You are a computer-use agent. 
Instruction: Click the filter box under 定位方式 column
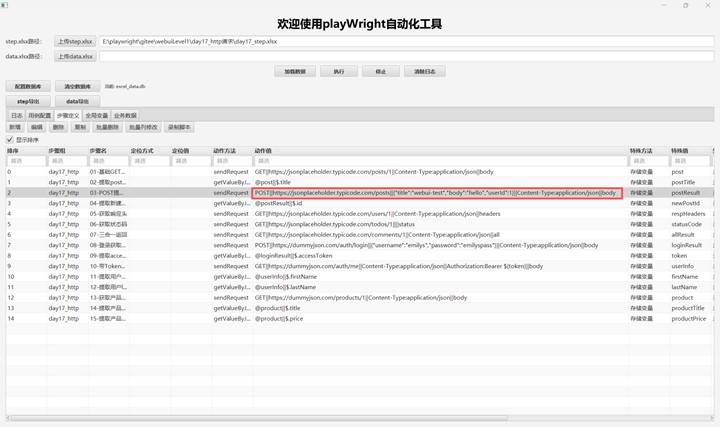click(x=150, y=161)
